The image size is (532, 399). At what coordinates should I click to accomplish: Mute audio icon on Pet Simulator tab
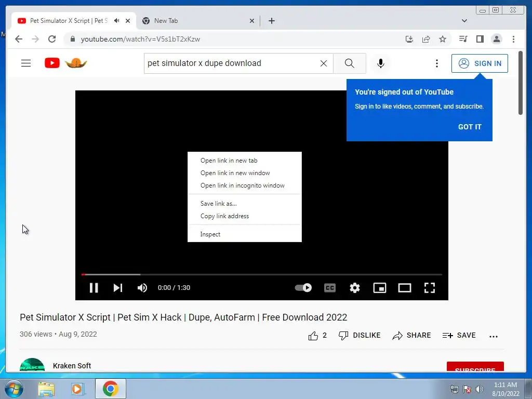click(117, 21)
